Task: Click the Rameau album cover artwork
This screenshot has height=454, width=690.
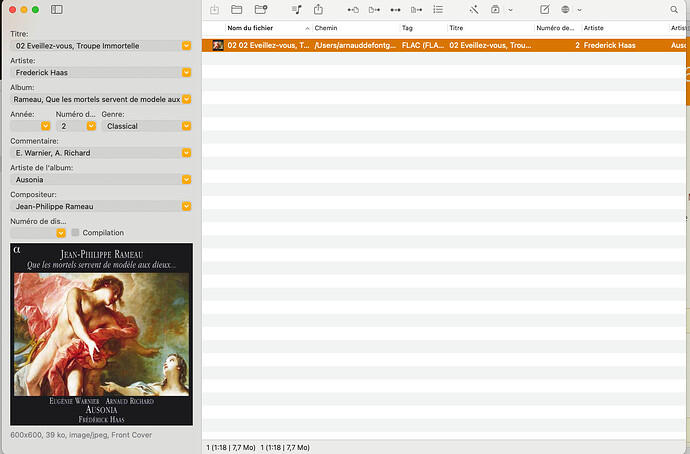Action: point(101,334)
